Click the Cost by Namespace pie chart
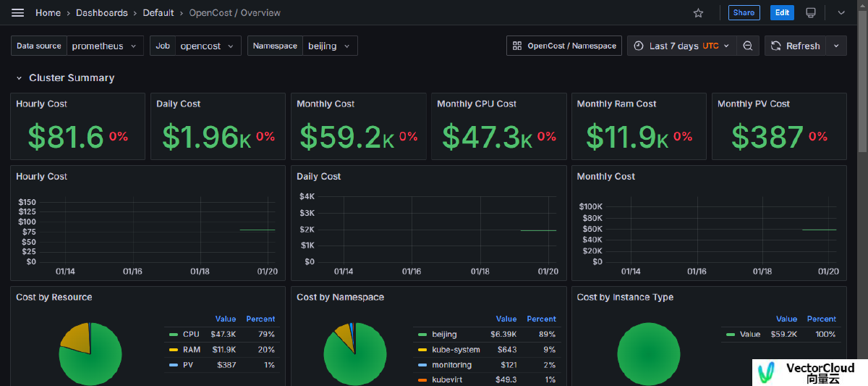The height and width of the screenshot is (386, 868). pyautogui.click(x=355, y=354)
